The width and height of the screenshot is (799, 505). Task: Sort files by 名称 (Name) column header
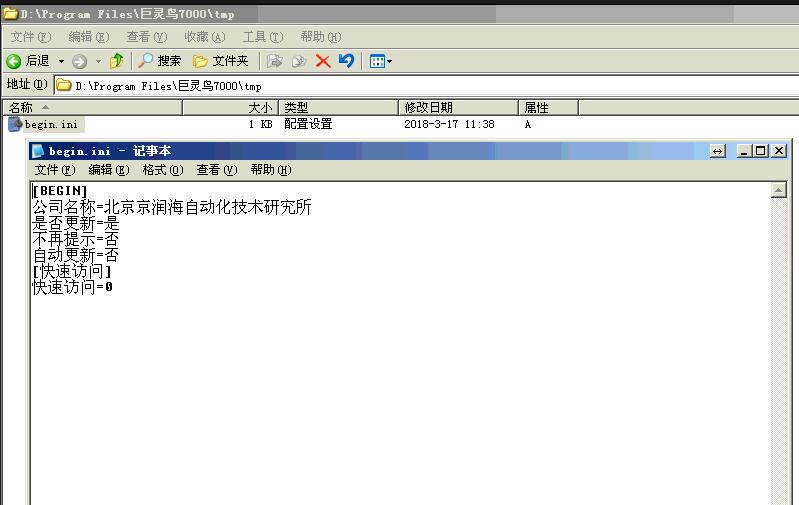(x=90, y=107)
